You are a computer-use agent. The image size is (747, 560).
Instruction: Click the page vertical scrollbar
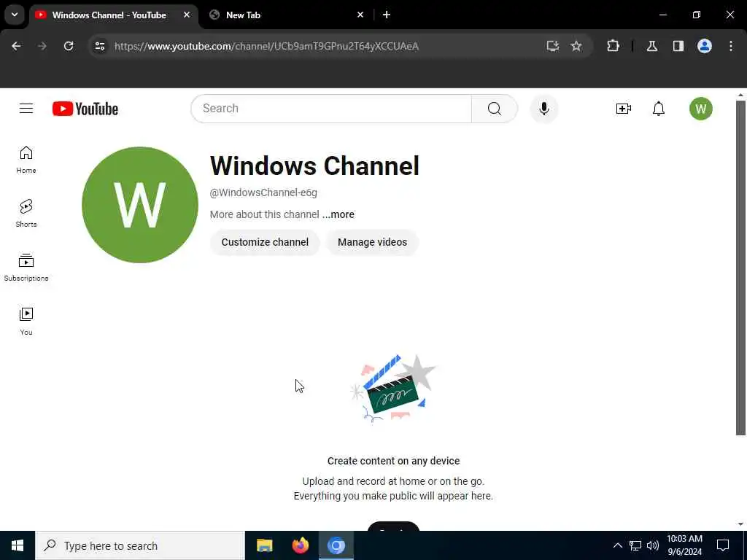[740, 268]
